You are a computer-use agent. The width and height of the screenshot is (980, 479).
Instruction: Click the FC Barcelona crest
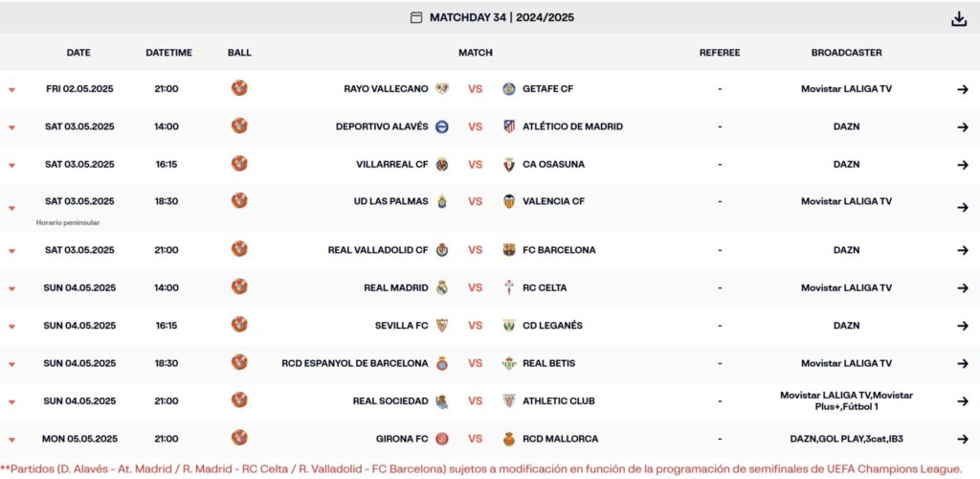(509, 250)
